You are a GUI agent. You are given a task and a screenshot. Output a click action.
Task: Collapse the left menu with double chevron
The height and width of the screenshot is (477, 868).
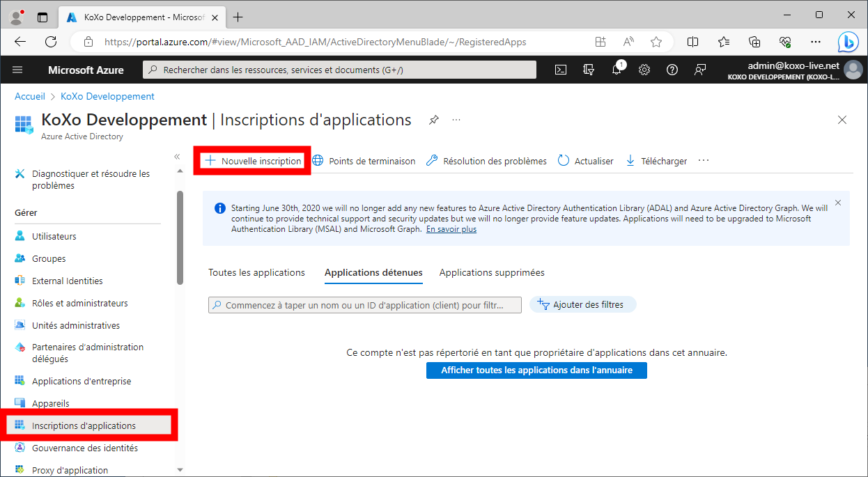177,157
